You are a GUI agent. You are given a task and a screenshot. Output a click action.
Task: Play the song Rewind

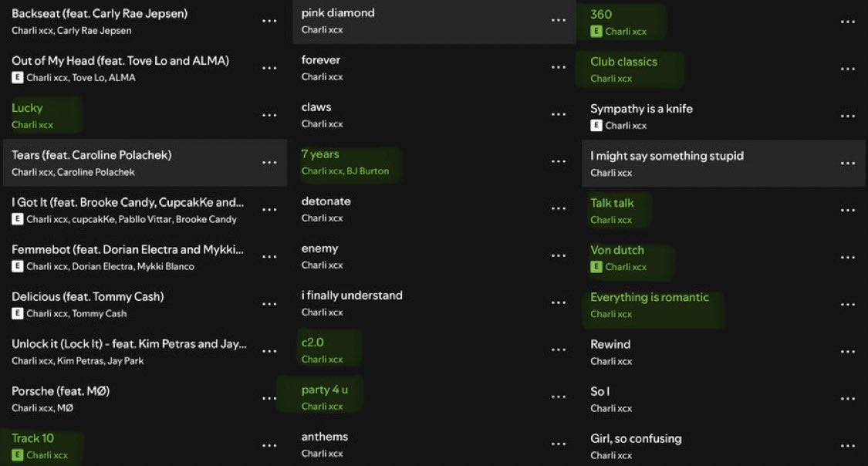tap(610, 344)
